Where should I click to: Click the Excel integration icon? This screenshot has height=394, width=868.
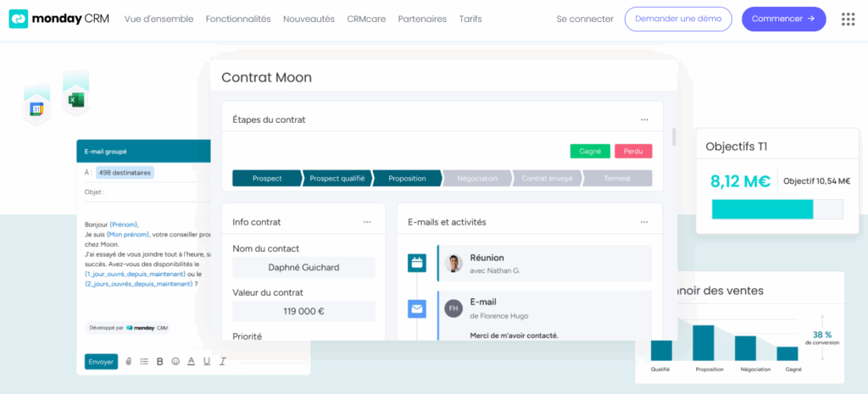click(x=75, y=100)
